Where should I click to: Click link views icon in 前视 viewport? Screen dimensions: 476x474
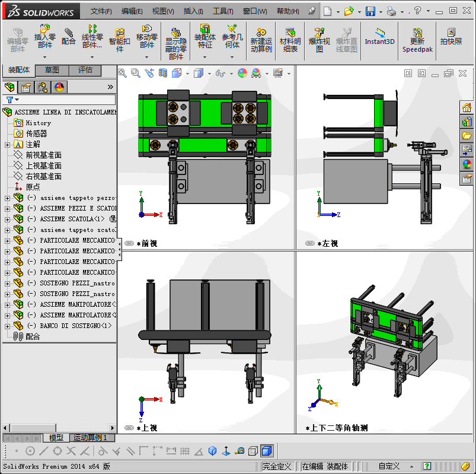point(129,243)
